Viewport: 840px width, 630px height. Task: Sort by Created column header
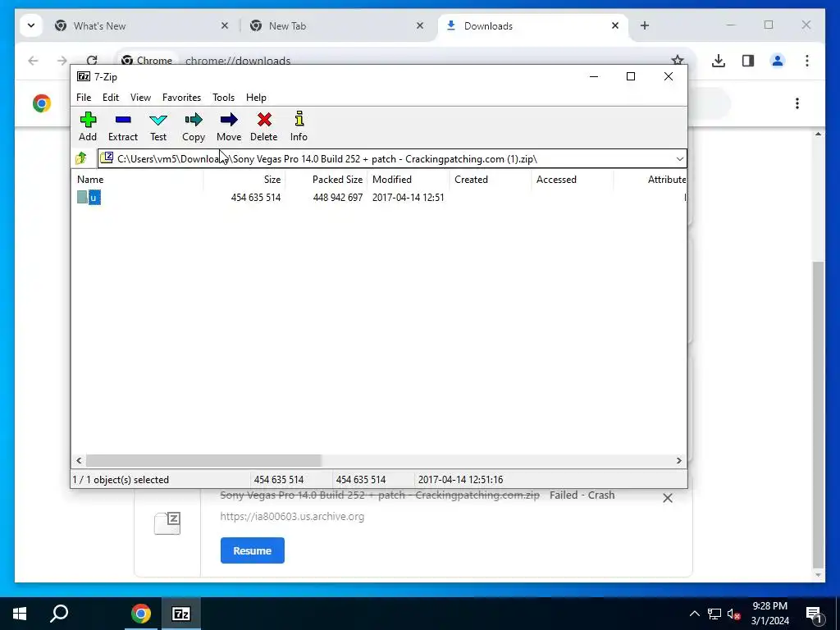click(x=491, y=180)
